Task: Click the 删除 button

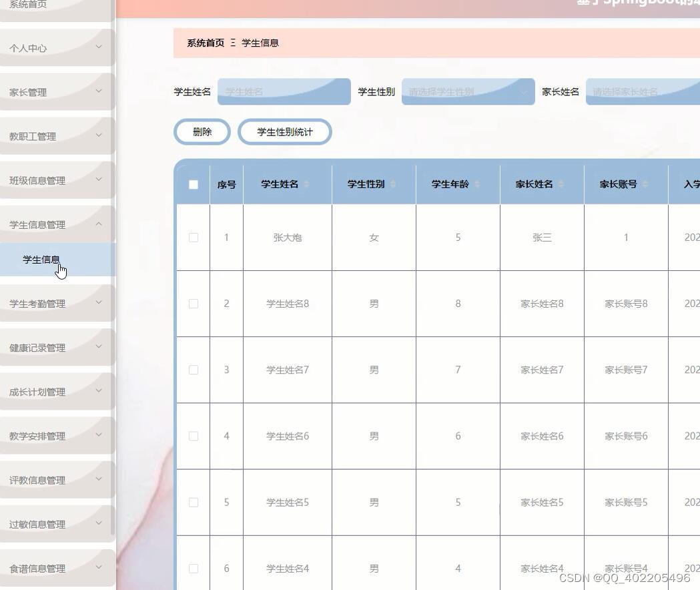Action: (x=202, y=131)
